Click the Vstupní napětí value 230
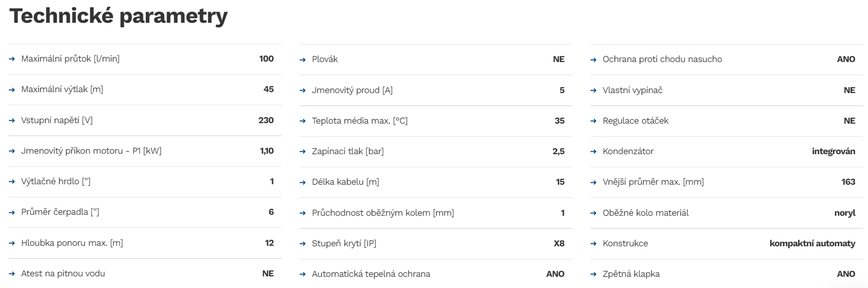Viewport: 868px width, 288px height. pyautogui.click(x=266, y=120)
